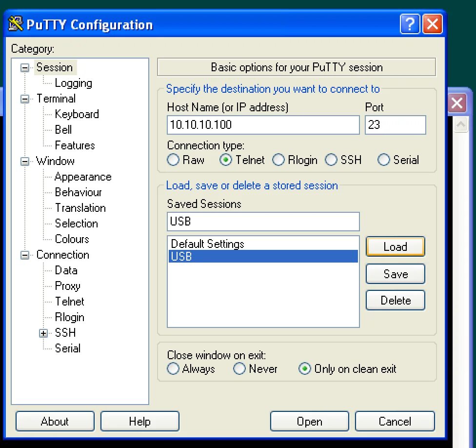
Task: Open the Window category
Action: [55, 161]
